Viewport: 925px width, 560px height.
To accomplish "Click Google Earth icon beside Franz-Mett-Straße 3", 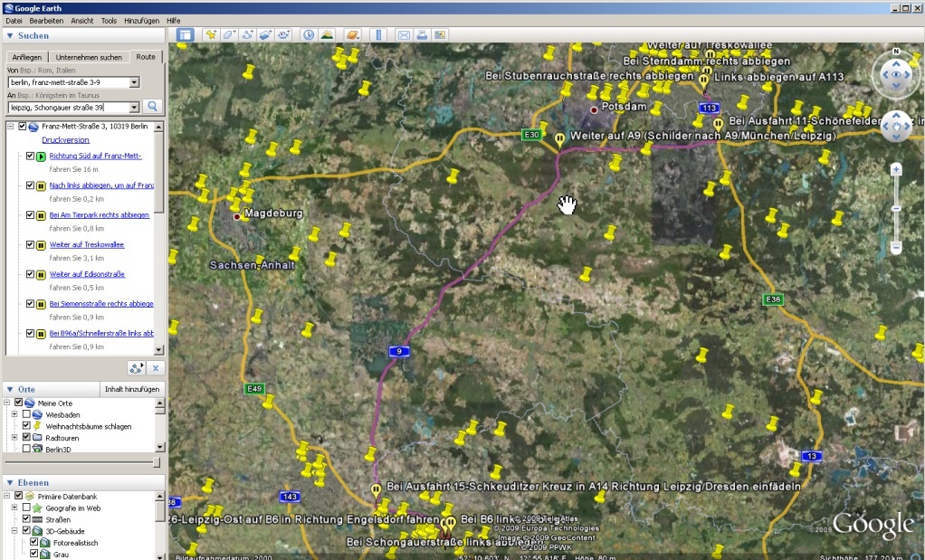I will point(33,126).
